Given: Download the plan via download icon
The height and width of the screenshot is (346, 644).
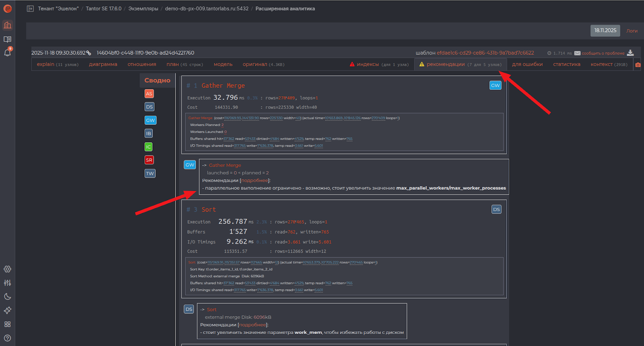Looking at the screenshot, I should click(x=630, y=53).
